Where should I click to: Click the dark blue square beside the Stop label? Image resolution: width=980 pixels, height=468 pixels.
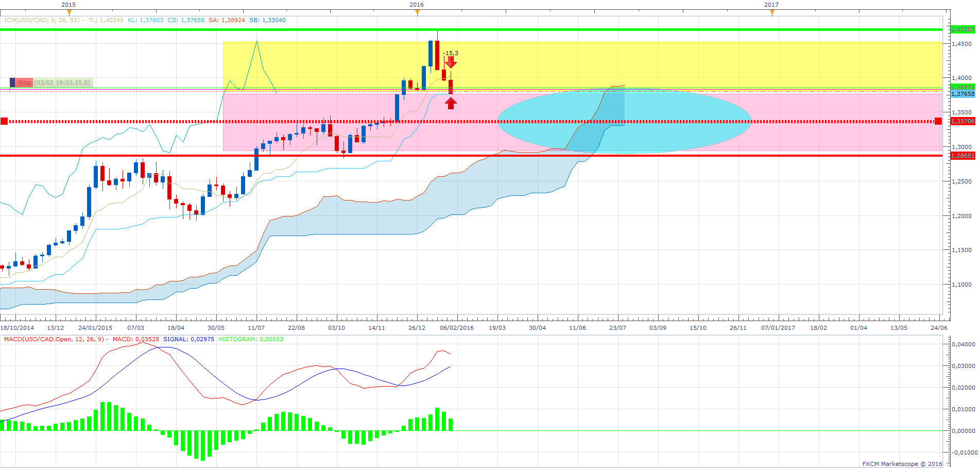[x=12, y=82]
